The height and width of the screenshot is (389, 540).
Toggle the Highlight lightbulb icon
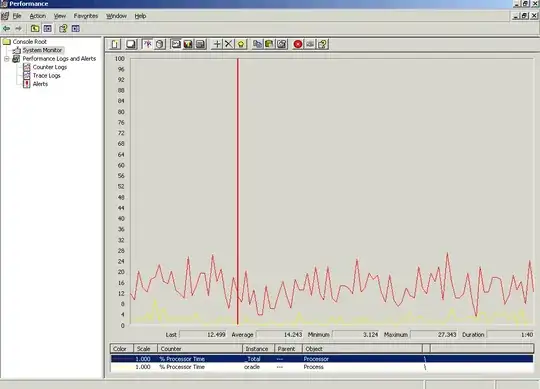pos(241,44)
